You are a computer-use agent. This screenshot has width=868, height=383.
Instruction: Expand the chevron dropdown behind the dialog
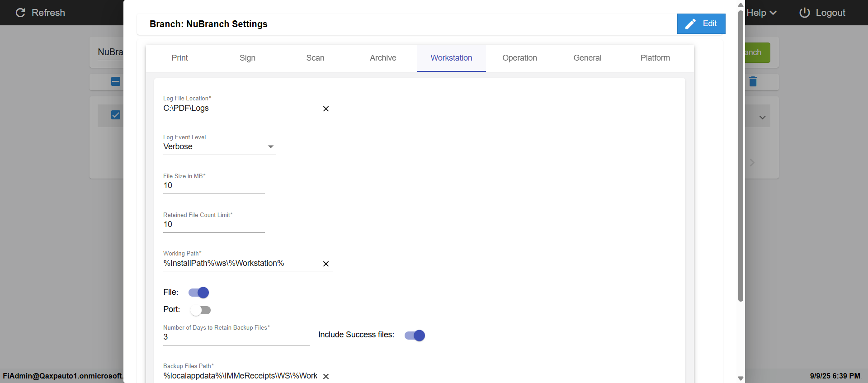[x=762, y=118]
